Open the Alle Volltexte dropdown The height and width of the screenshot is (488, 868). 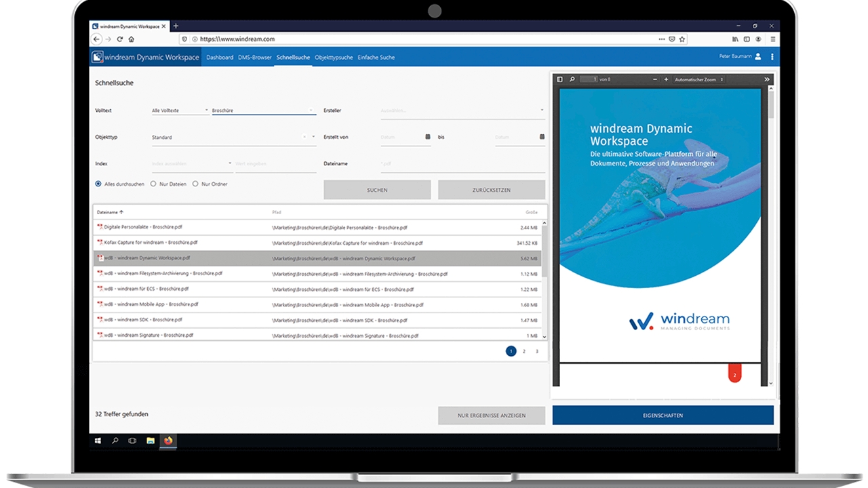click(180, 110)
